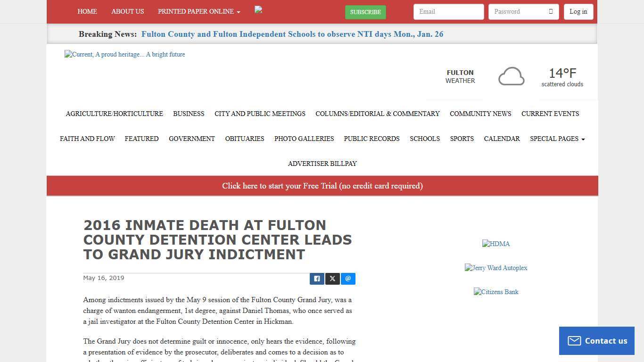Expand the PRINTED PAPER ONLINE dropdown
644x362 pixels.
(198, 11)
